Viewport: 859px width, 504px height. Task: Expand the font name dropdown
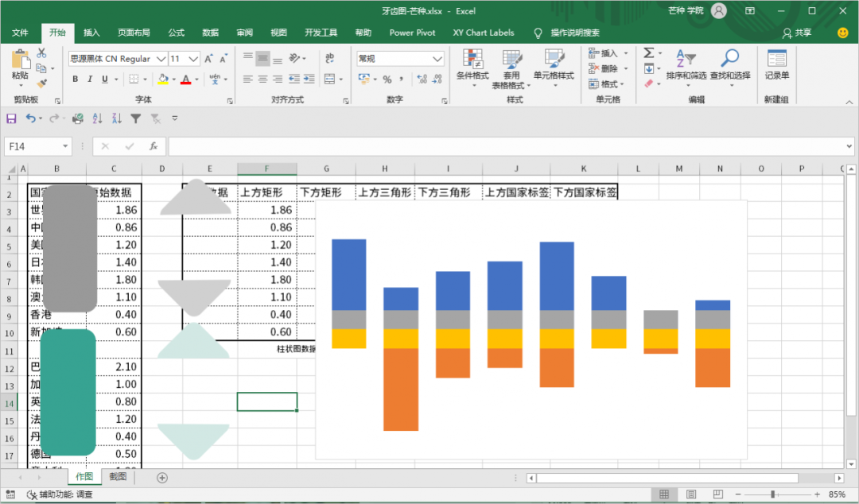pos(161,59)
